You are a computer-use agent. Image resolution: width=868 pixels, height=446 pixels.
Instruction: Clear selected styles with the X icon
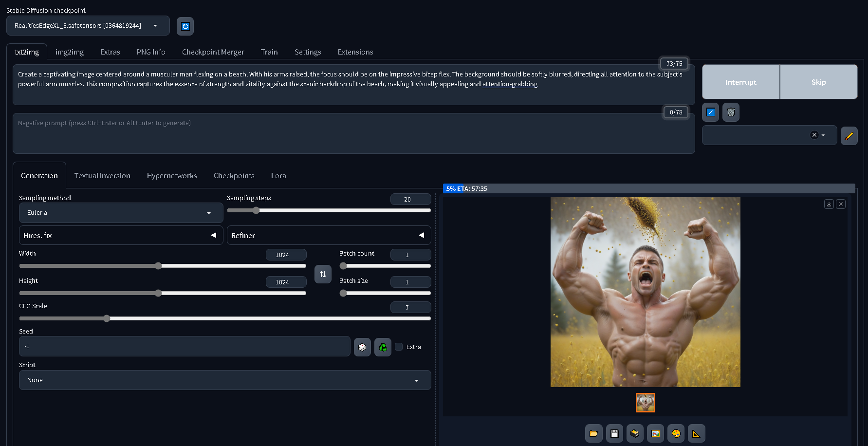pyautogui.click(x=814, y=135)
